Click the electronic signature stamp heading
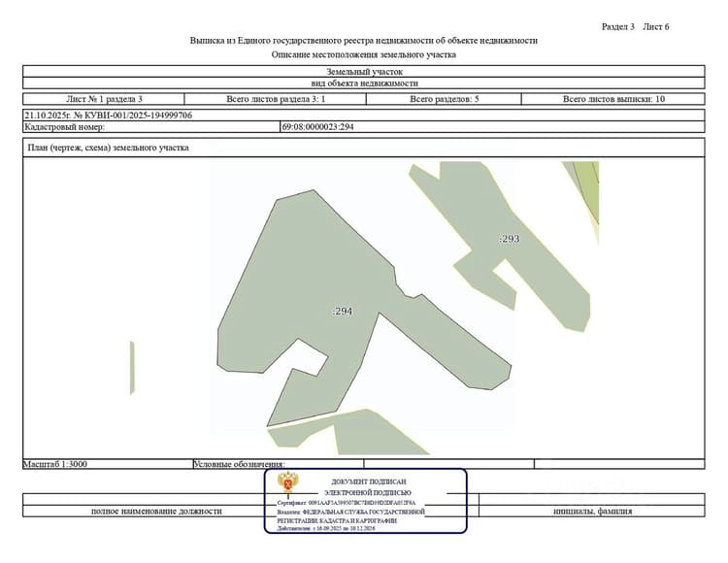Viewport: 728px width, 563px height. click(x=368, y=487)
